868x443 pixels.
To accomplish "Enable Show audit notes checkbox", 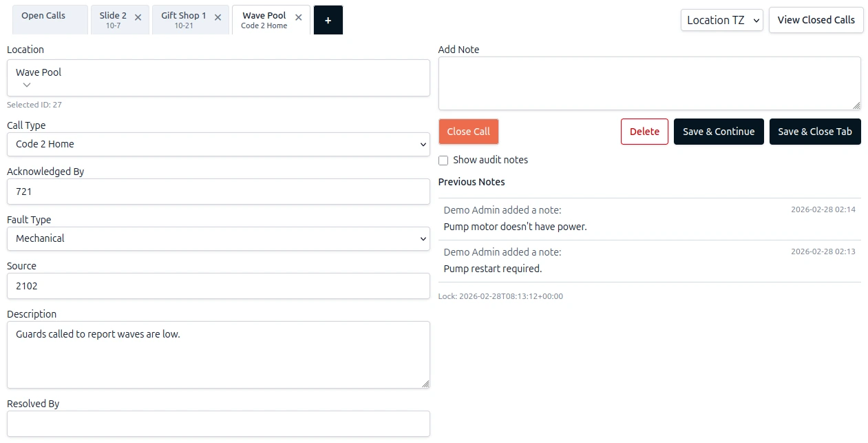I will click(443, 161).
